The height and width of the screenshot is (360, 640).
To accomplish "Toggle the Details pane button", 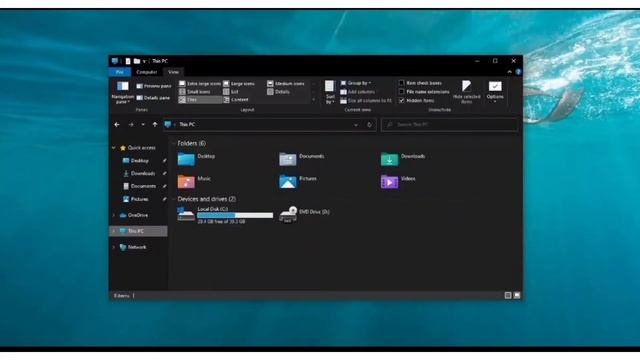I will (153, 98).
